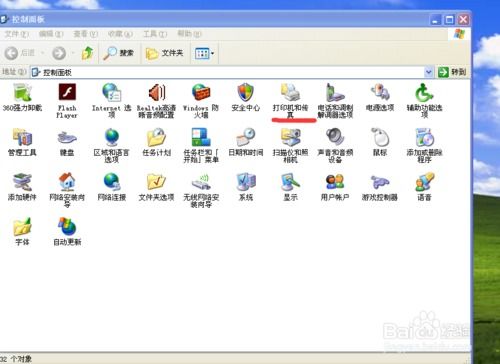Open 任务计划 folder icon
The width and height of the screenshot is (500, 364).
coord(156,137)
